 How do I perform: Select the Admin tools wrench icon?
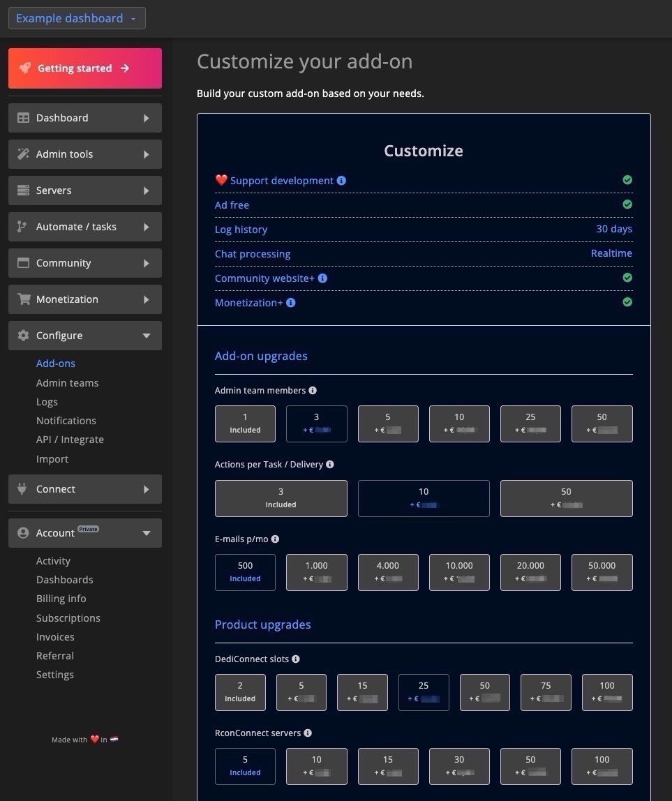pyautogui.click(x=22, y=154)
